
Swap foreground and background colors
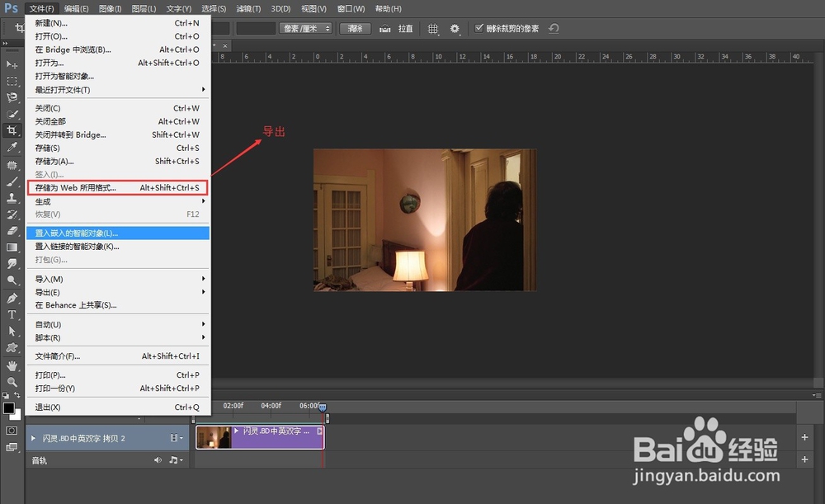[17, 395]
